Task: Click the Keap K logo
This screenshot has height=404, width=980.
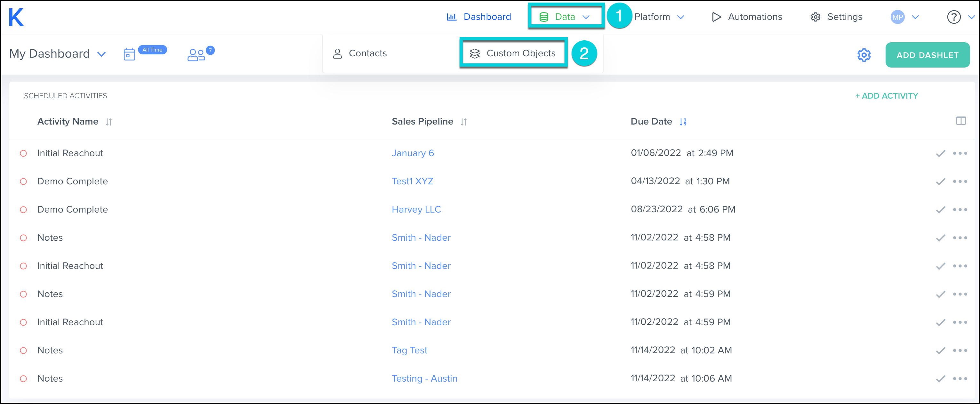Action: pos(16,17)
